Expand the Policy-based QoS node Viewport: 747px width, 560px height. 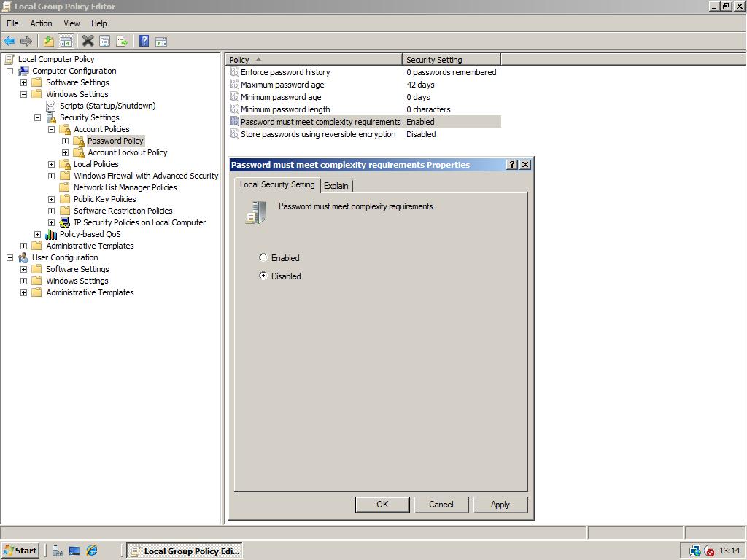pyautogui.click(x=38, y=234)
